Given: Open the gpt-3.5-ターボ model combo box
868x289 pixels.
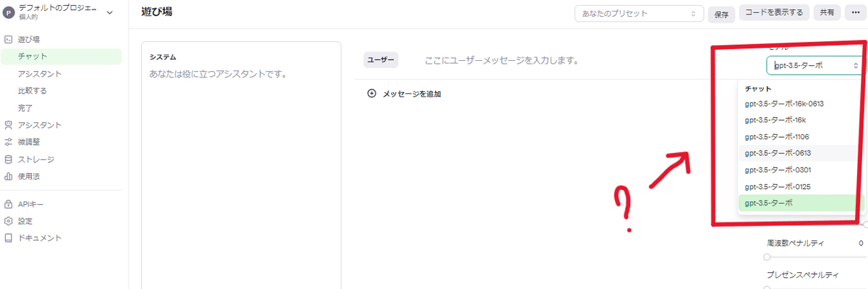Looking at the screenshot, I should coord(815,65).
